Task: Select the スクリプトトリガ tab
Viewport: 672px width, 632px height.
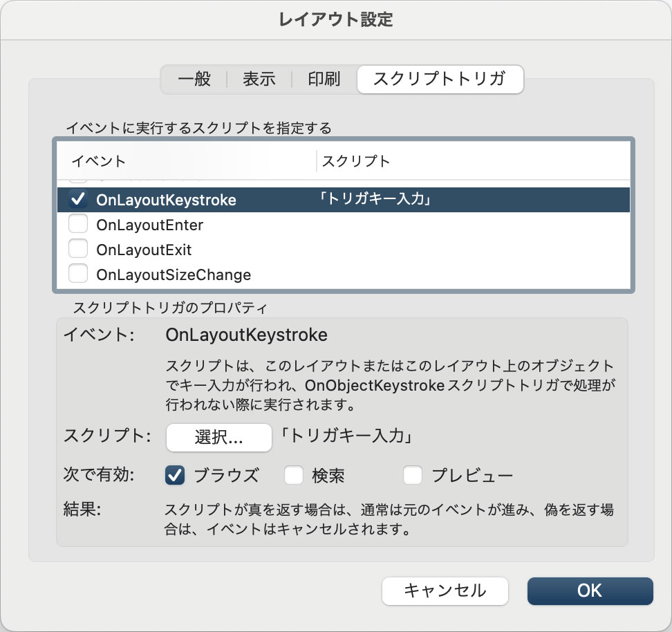Action: (440, 80)
